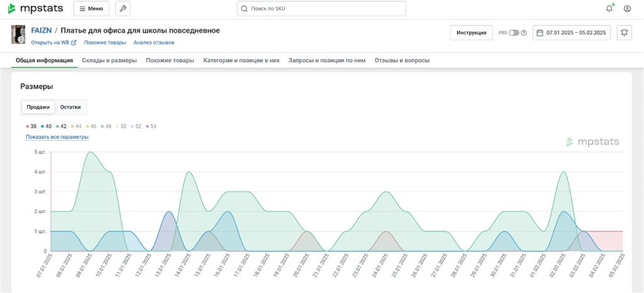Open the user profile icon
644x293 pixels.
coord(627,9)
